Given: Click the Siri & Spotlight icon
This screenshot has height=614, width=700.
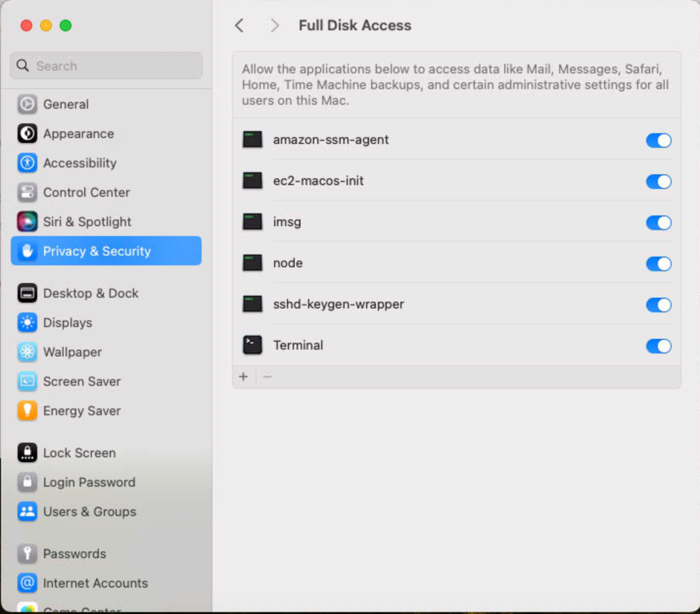Looking at the screenshot, I should pyautogui.click(x=27, y=222).
